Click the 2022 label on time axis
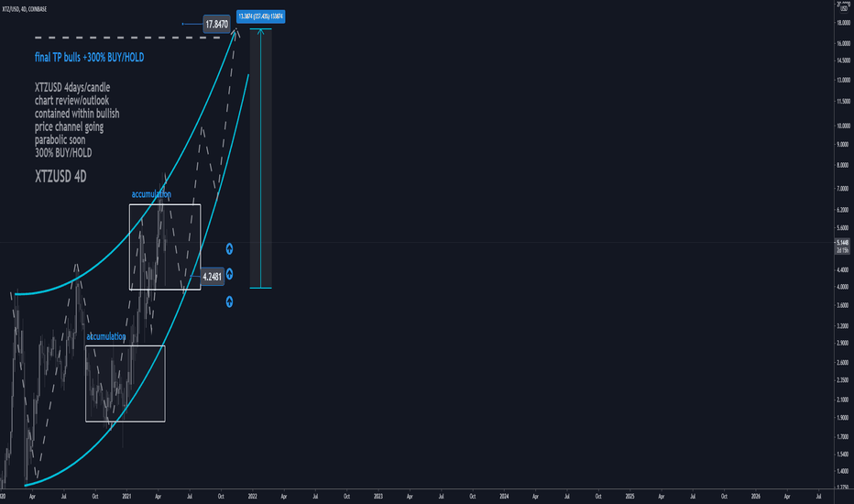Viewport: 854px width, 504px height. tap(252, 497)
